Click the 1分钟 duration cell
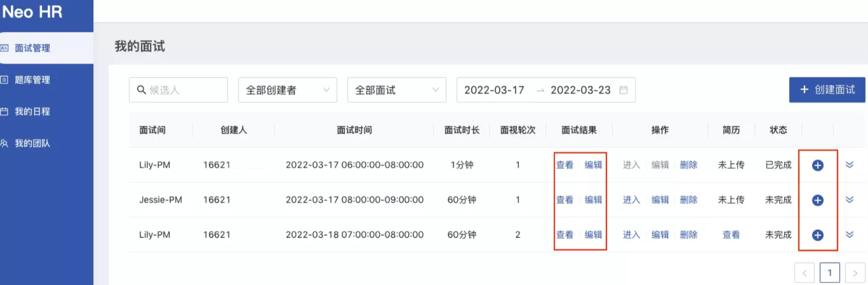 point(462,165)
